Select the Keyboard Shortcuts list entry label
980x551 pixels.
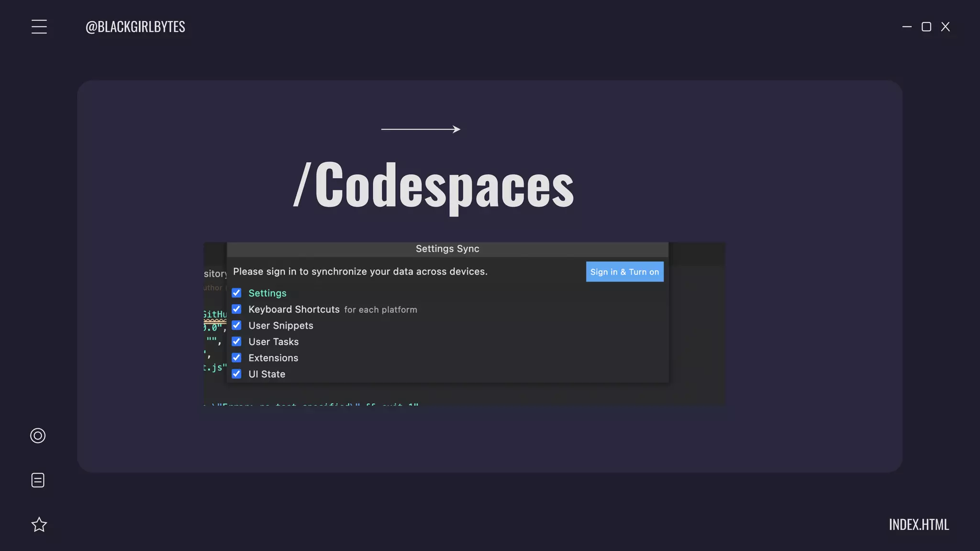(x=294, y=309)
